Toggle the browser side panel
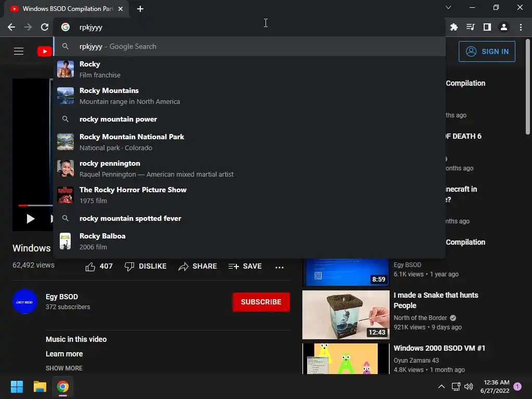 pyautogui.click(x=487, y=27)
